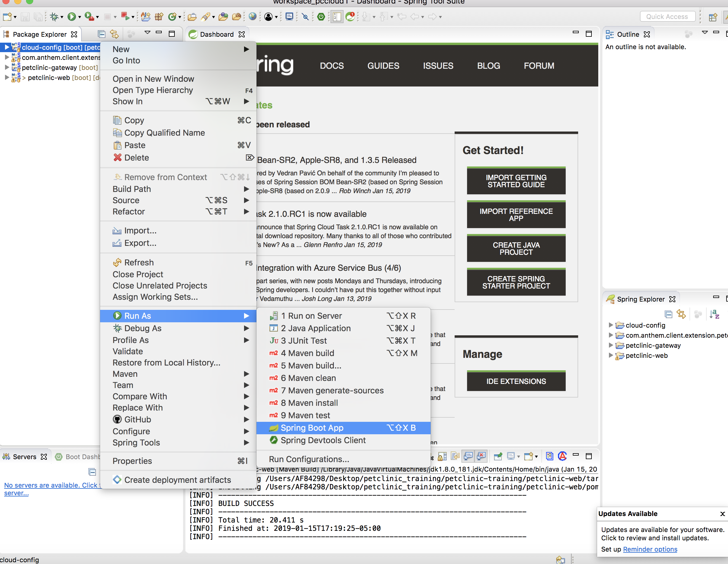
Task: Click the CREATE SPRING STARTER PROJECT button
Action: point(516,282)
